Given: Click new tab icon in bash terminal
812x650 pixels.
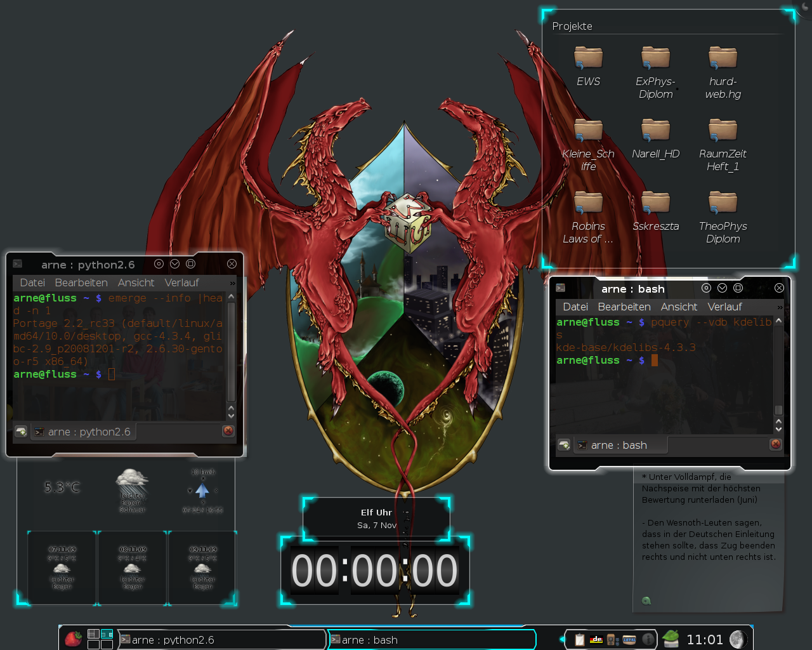Looking at the screenshot, I should pos(564,445).
